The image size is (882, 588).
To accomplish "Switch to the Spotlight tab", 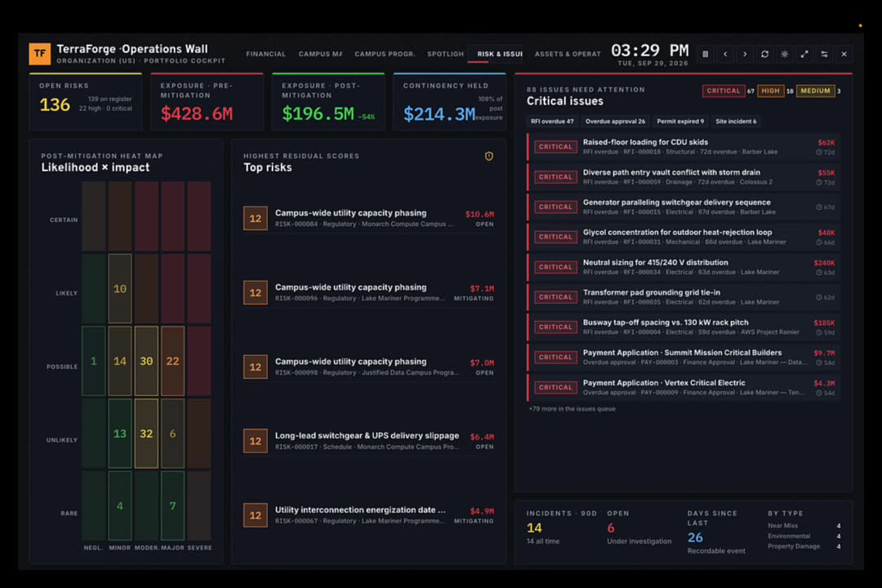I will [x=445, y=54].
